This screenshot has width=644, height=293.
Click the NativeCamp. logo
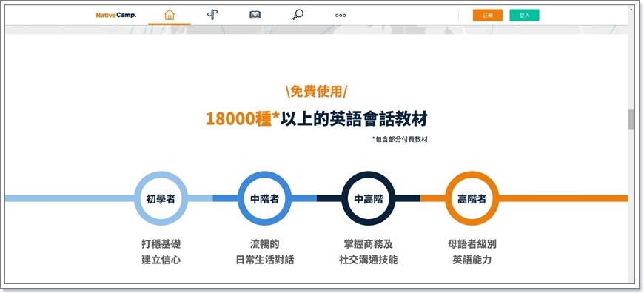click(116, 16)
